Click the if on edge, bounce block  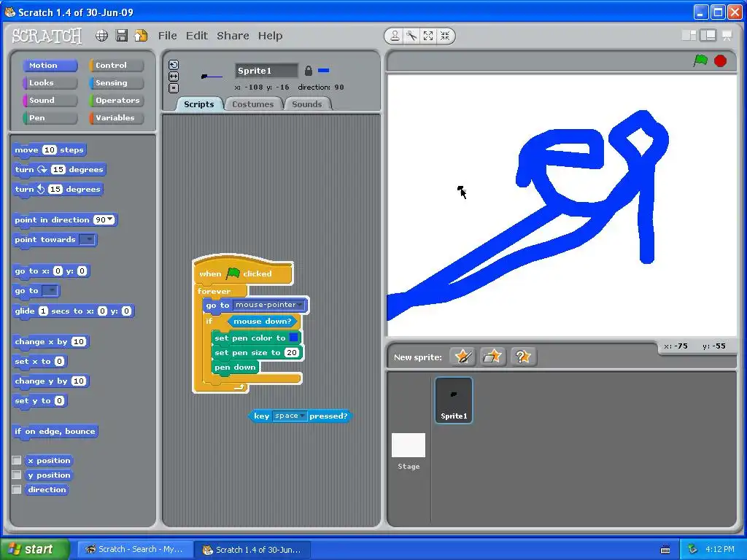coord(55,432)
